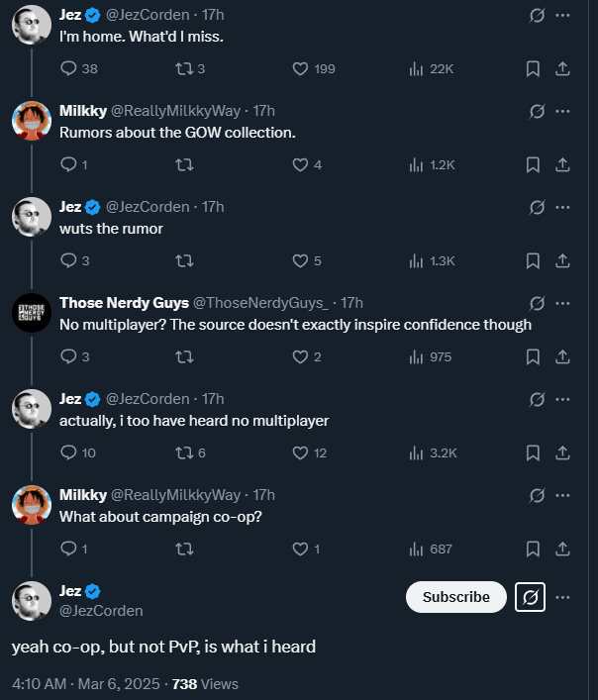
Task: Repost "actually, i too have heard no multiplayer"
Action: (x=183, y=452)
